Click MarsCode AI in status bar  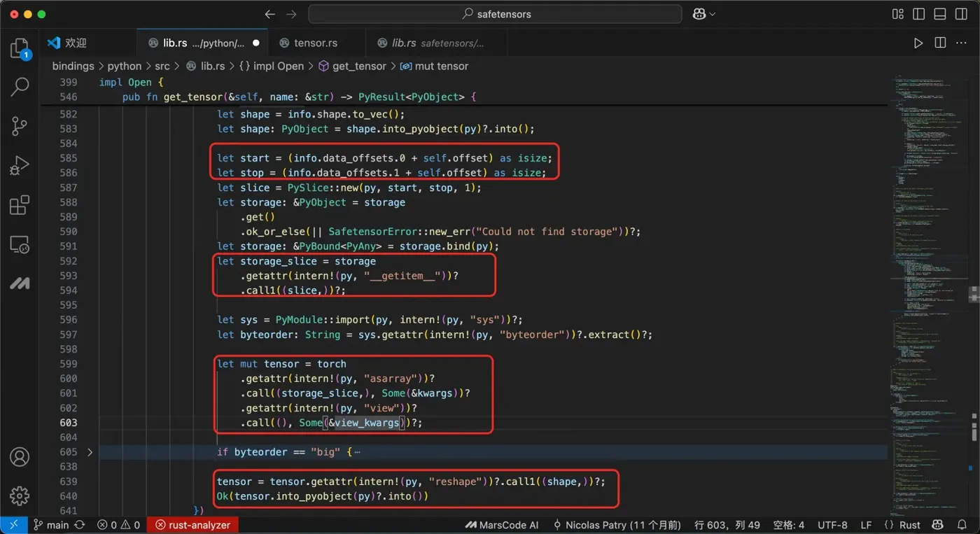tap(501, 525)
